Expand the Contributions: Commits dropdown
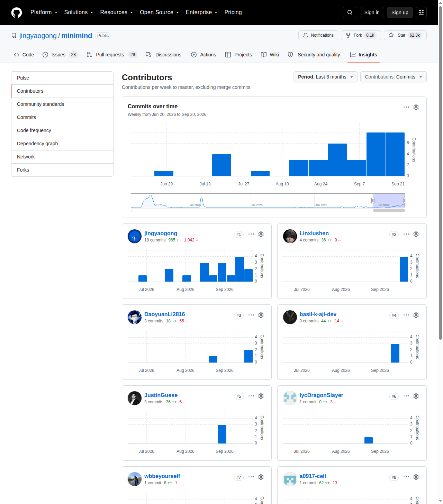This screenshot has height=504, width=443. point(394,77)
